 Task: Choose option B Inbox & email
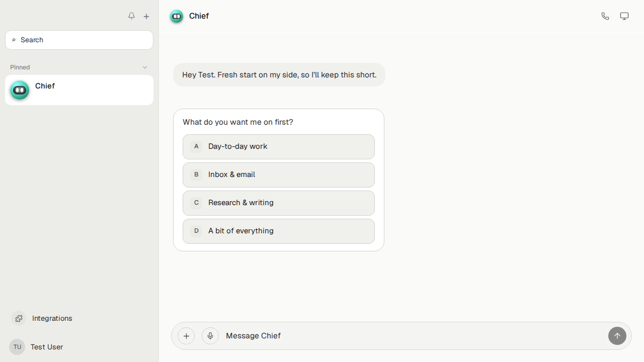click(279, 175)
